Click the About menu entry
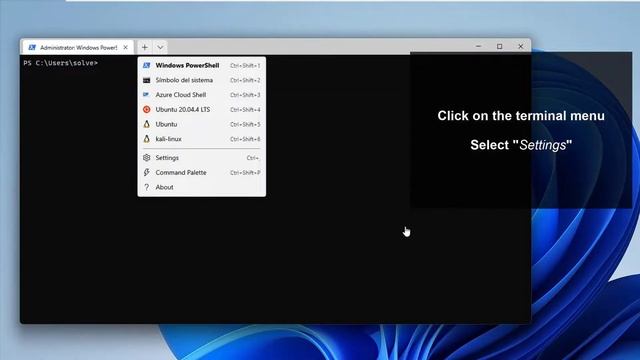This screenshot has height=360, width=640. (202, 187)
